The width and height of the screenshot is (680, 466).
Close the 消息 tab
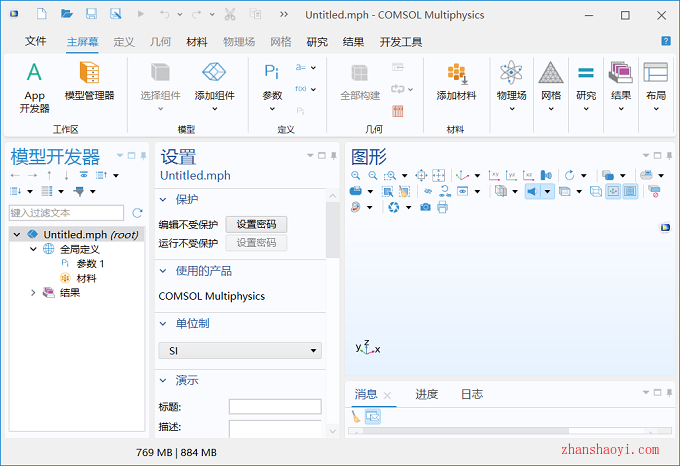pyautogui.click(x=387, y=395)
